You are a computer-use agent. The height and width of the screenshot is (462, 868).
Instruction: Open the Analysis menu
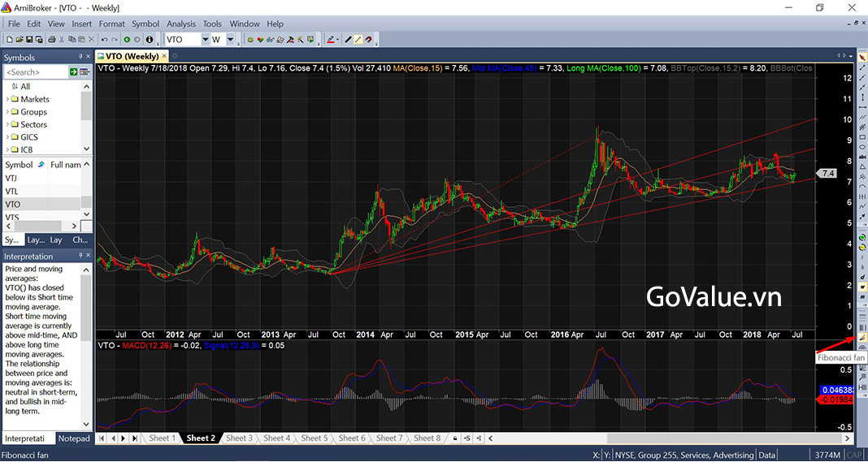(181, 24)
